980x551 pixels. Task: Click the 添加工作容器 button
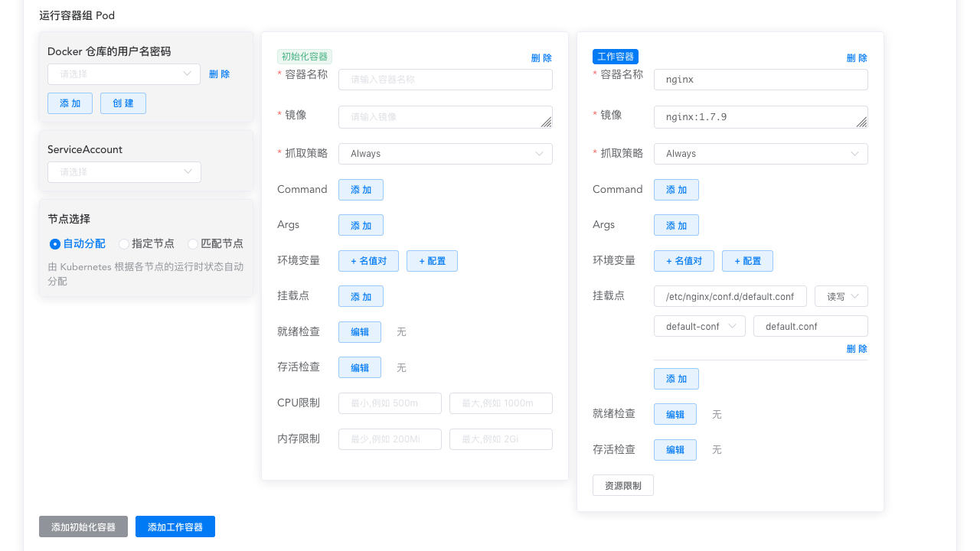175,527
